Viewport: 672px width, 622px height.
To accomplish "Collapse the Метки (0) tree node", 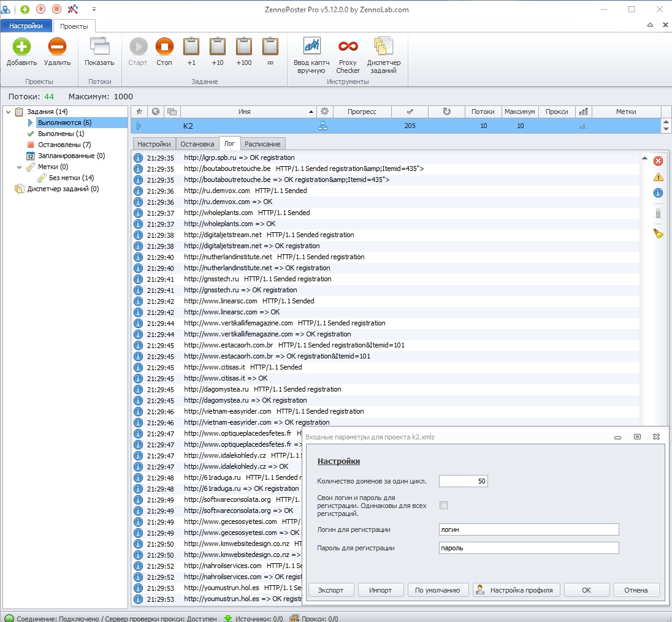I will coord(19,167).
